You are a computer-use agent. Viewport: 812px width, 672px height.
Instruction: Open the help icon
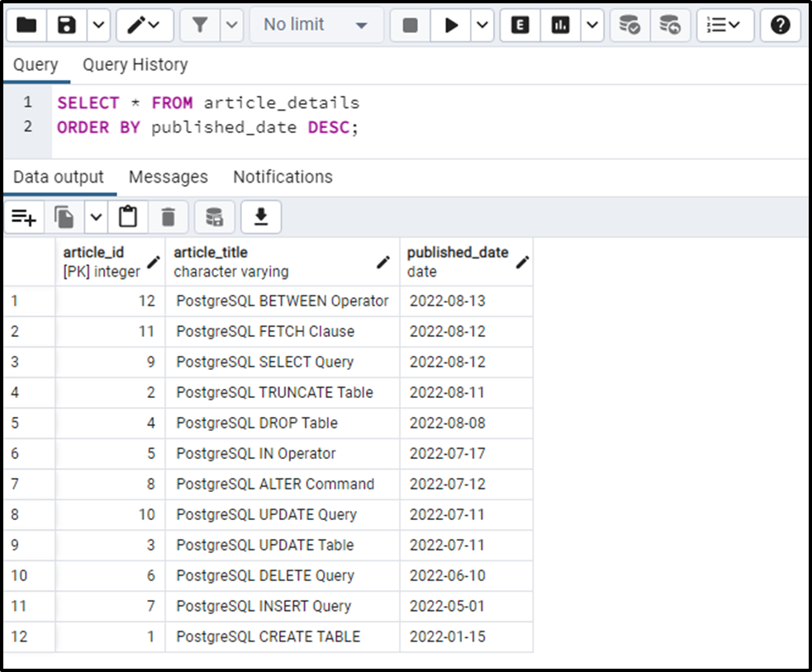click(780, 24)
